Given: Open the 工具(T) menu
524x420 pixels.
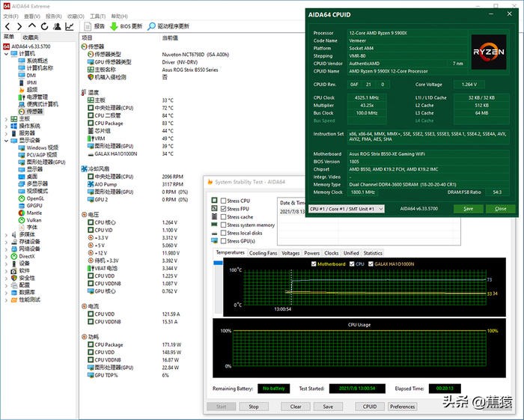Looking at the screenshot, I should pyautogui.click(x=97, y=15).
